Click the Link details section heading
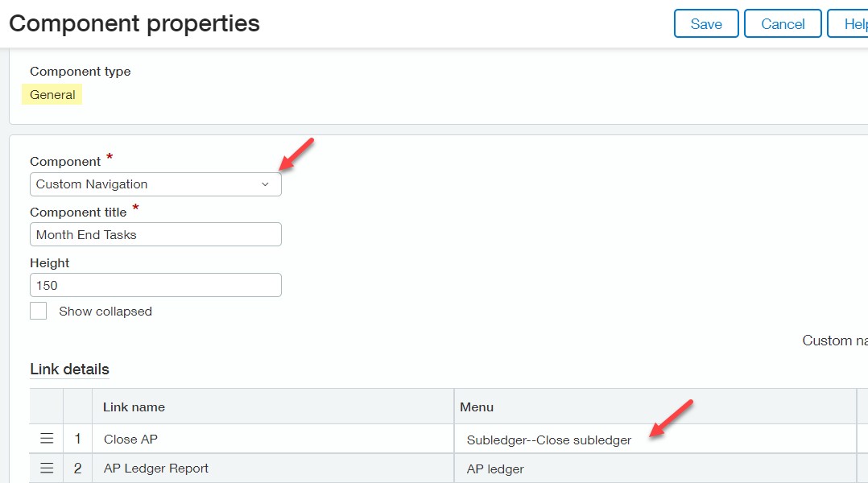This screenshot has width=868, height=483. pyautogui.click(x=69, y=369)
